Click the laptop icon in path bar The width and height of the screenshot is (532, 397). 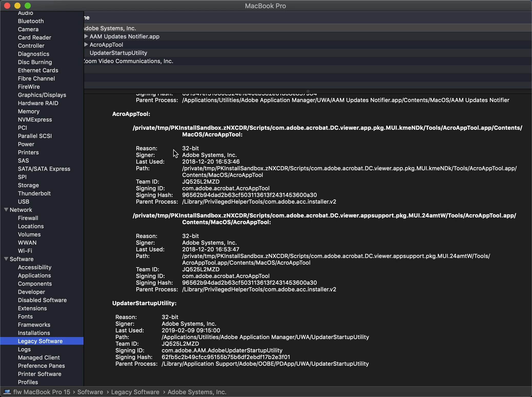[7, 392]
